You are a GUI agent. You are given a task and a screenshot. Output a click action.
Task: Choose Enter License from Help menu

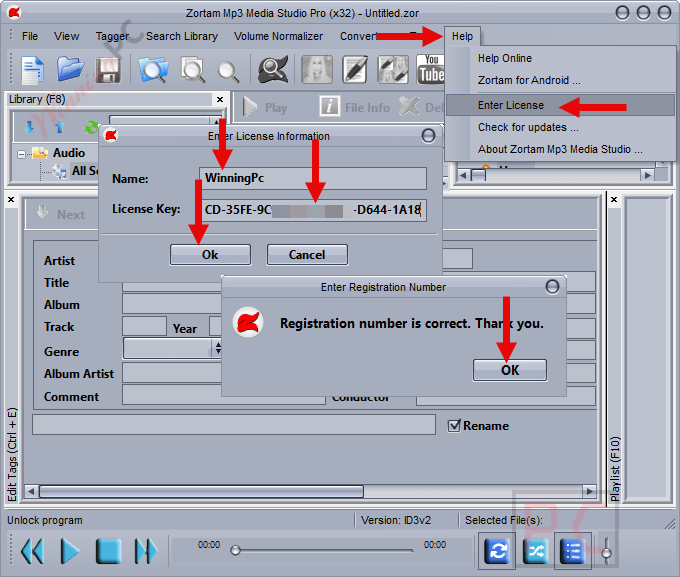coord(560,105)
